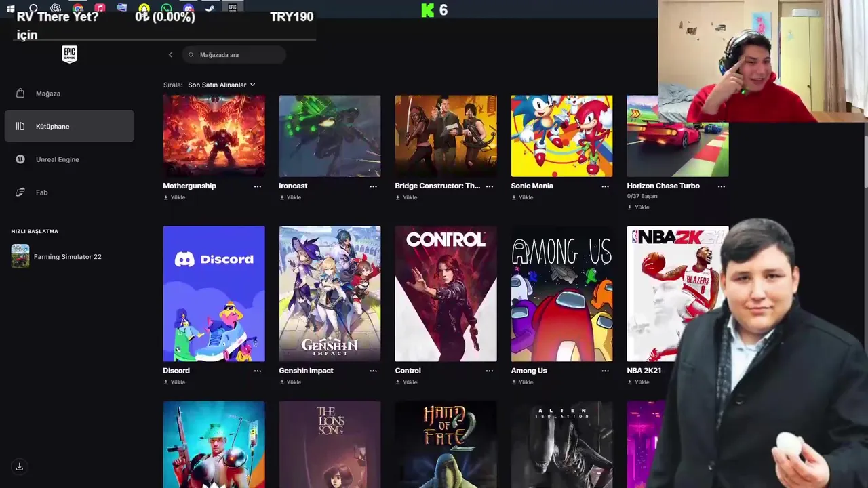Open the Bridge Constructor cover art
Image resolution: width=868 pixels, height=488 pixels.
pos(446,136)
